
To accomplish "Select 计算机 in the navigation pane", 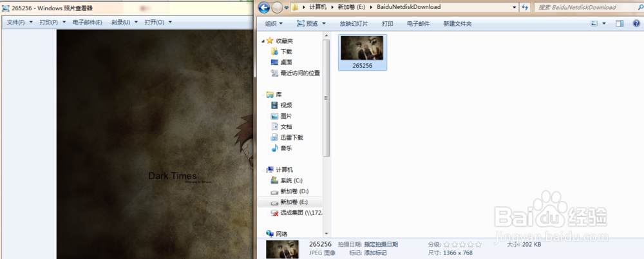I will point(284,169).
